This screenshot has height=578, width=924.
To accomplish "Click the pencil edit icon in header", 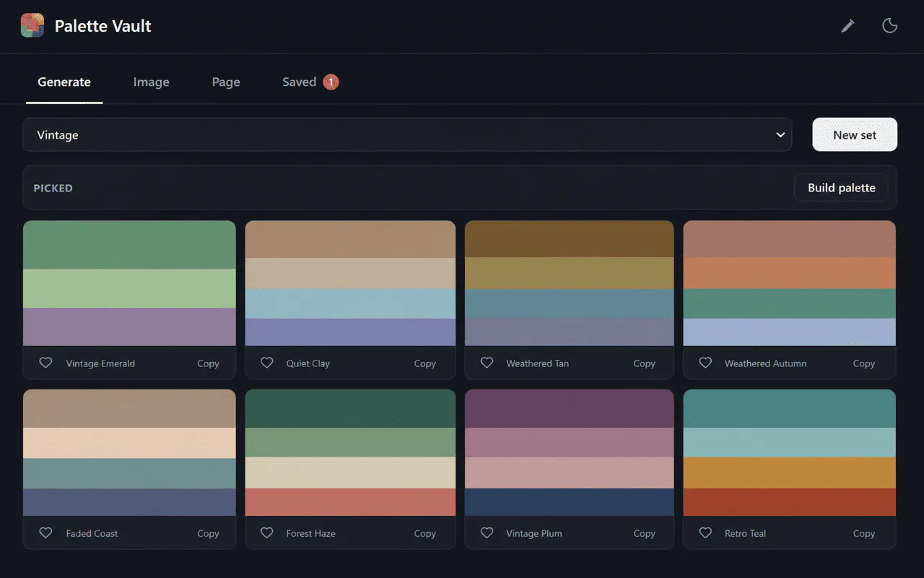I will [847, 26].
